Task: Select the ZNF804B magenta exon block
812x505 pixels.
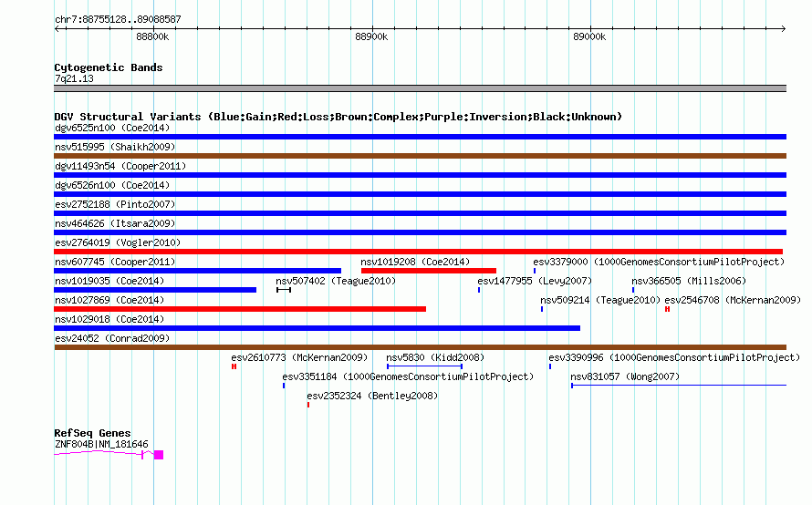Action: (x=159, y=455)
